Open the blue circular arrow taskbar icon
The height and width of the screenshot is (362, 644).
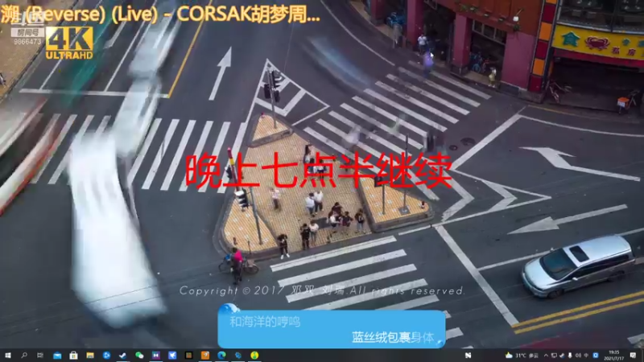(106, 356)
